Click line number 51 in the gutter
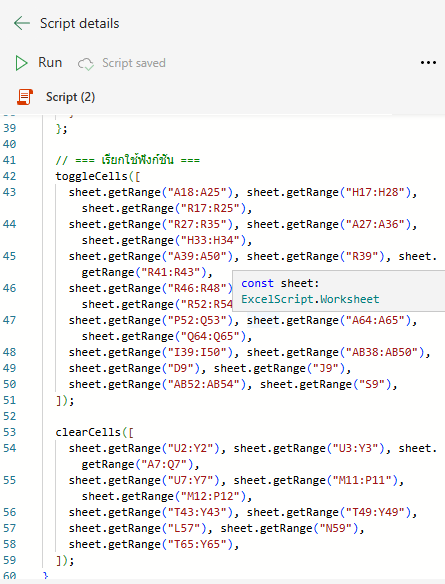Viewport: 445px width, 584px height. (x=10, y=400)
